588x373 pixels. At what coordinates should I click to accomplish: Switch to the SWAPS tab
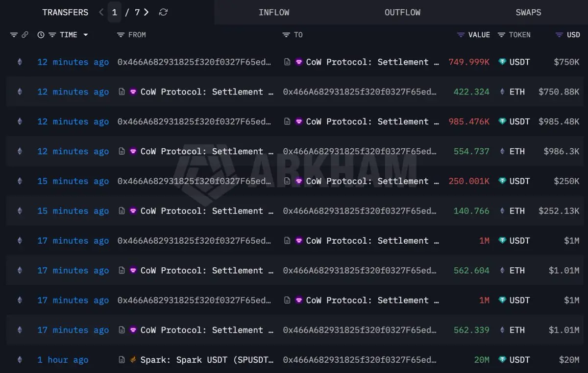click(x=528, y=12)
